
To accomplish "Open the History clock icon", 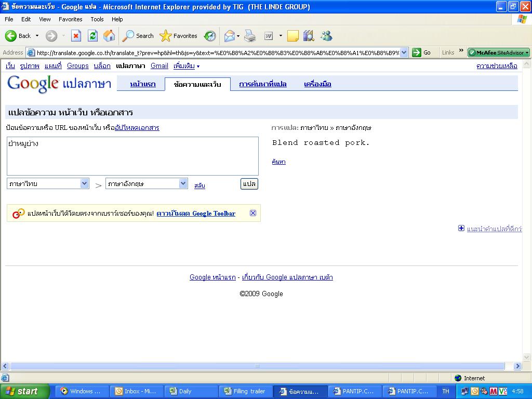I will click(210, 36).
